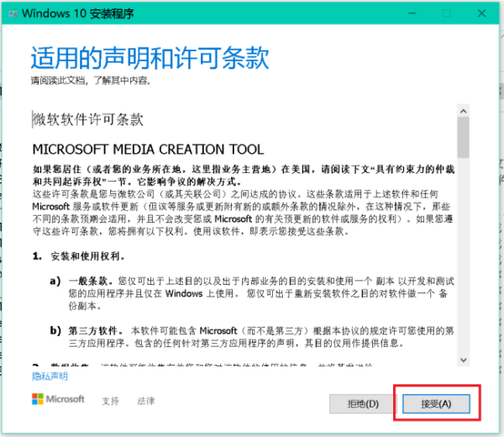The width and height of the screenshot is (504, 437).
Task: Click the 适用的声明和许可条款 page title
Action: 150,59
